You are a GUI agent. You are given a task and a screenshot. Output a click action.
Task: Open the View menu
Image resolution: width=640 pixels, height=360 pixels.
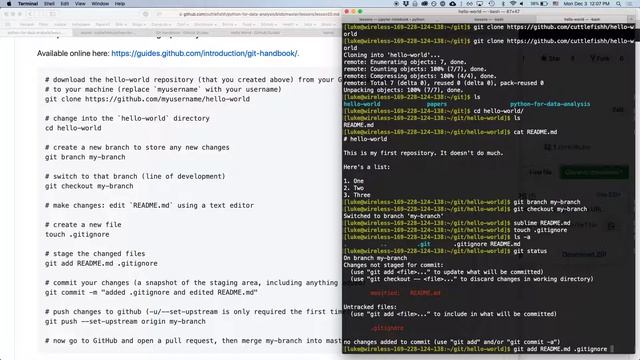[x=80, y=4]
